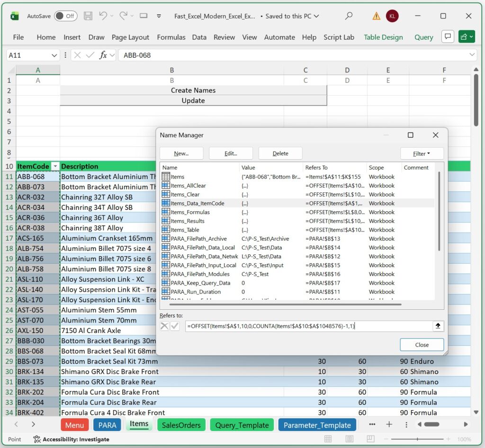Switch to the Formulas ribbon tab
This screenshot has width=485, height=448.
tap(171, 37)
